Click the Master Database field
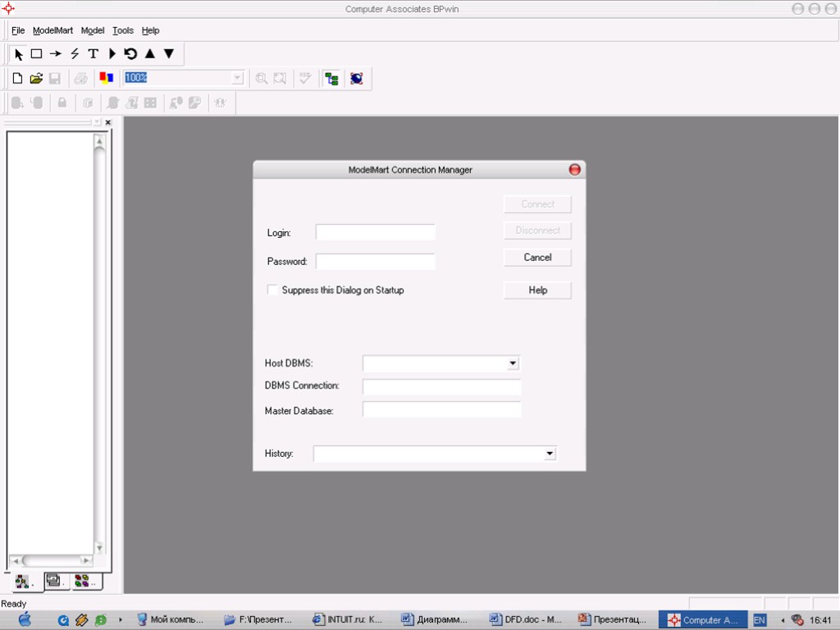Image resolution: width=840 pixels, height=630 pixels. [x=441, y=410]
